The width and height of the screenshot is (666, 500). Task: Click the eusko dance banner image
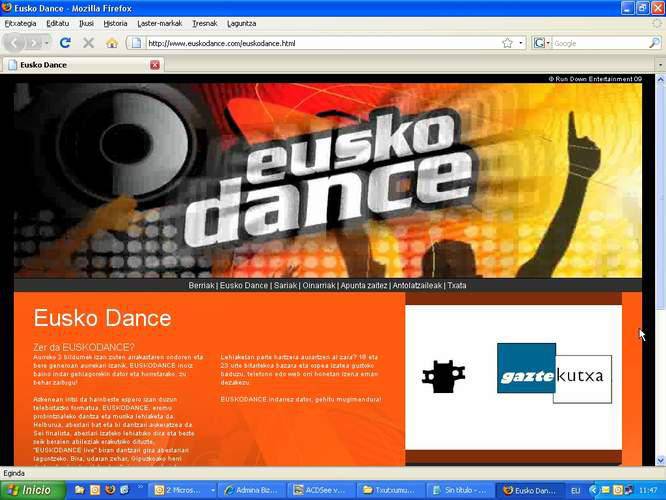click(328, 180)
